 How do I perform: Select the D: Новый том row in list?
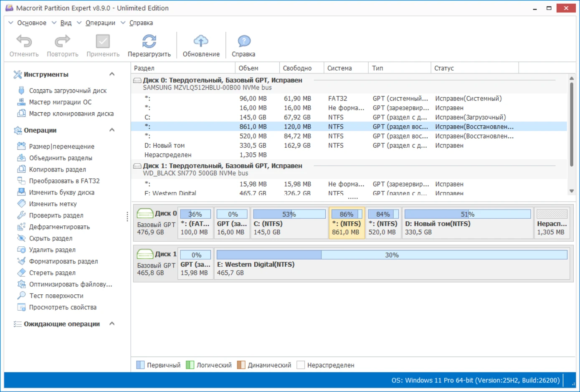(x=165, y=146)
